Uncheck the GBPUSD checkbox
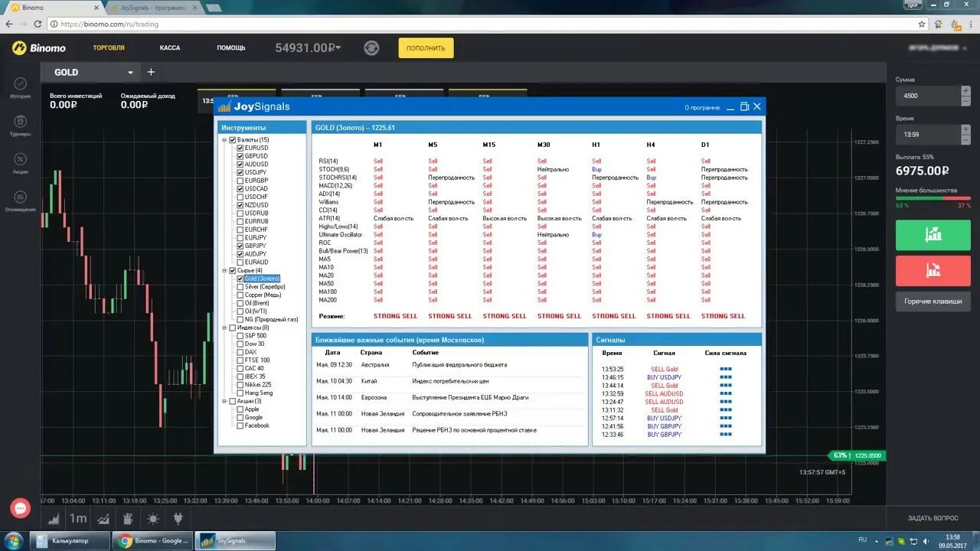 point(240,156)
